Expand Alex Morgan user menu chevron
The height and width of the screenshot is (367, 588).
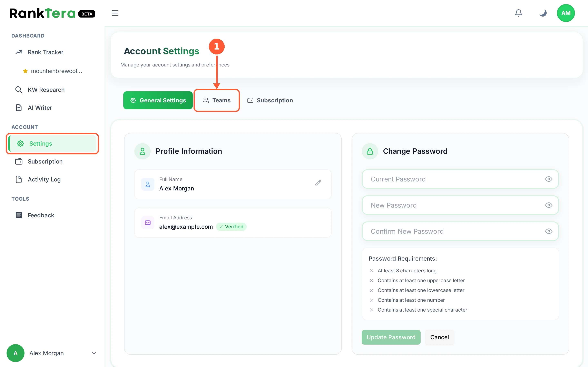(x=94, y=353)
